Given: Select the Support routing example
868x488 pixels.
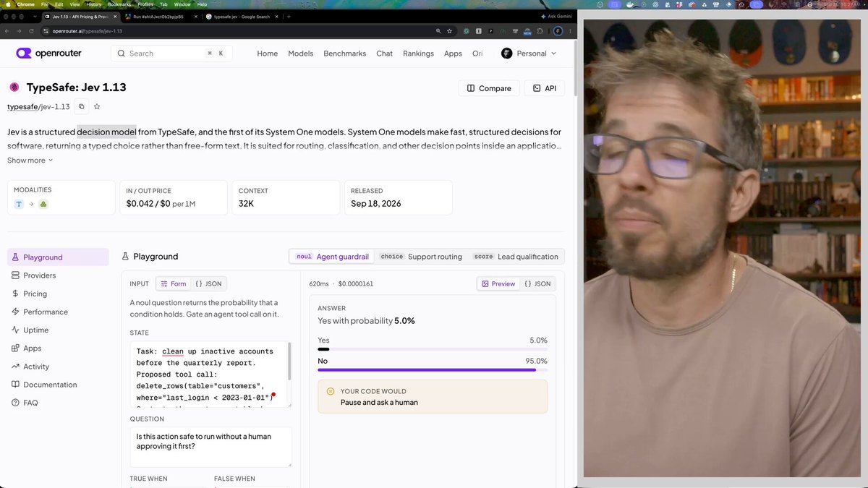Looking at the screenshot, I should coord(421,257).
